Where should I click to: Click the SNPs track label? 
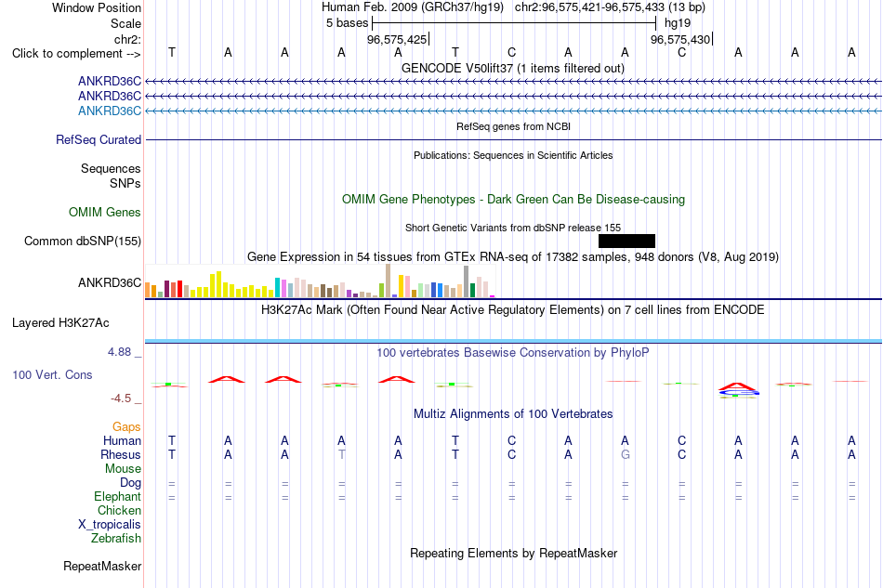click(x=125, y=183)
